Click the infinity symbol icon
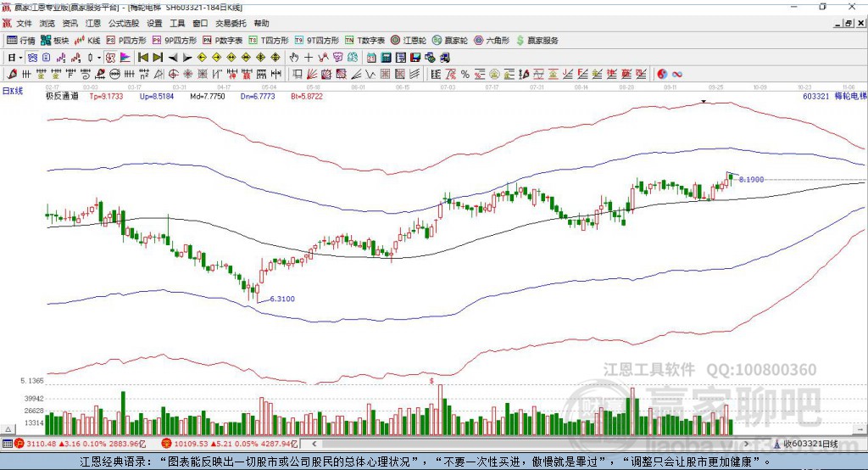 tap(677, 74)
